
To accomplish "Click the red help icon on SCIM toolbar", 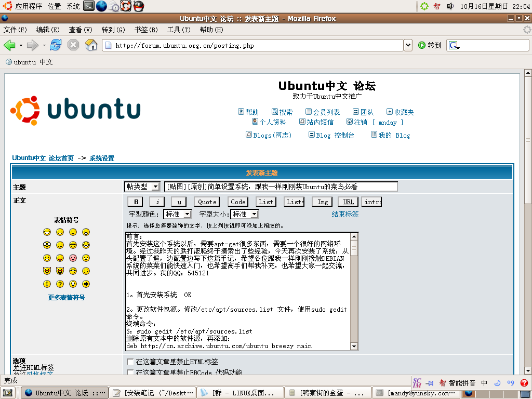I will [x=524, y=383].
